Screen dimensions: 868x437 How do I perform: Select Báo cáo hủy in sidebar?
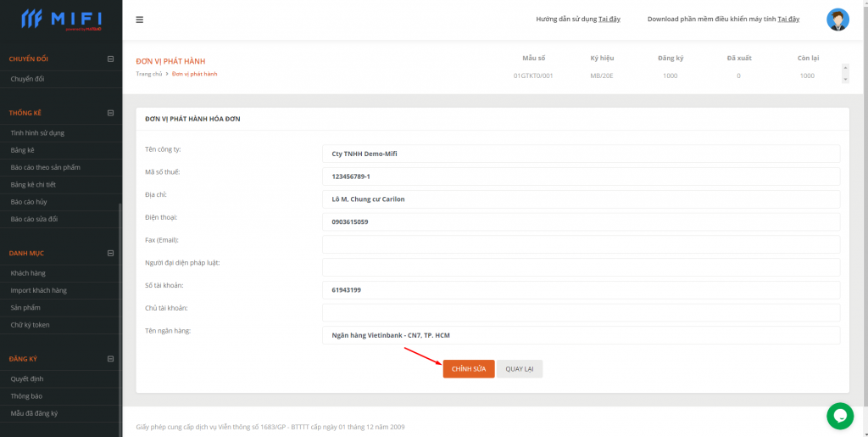[29, 202]
